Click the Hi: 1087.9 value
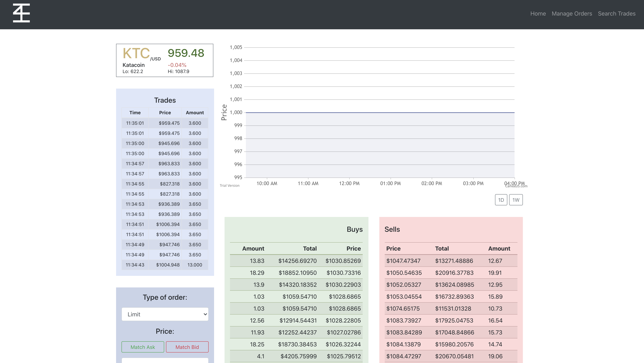The image size is (644, 363). coord(178,72)
